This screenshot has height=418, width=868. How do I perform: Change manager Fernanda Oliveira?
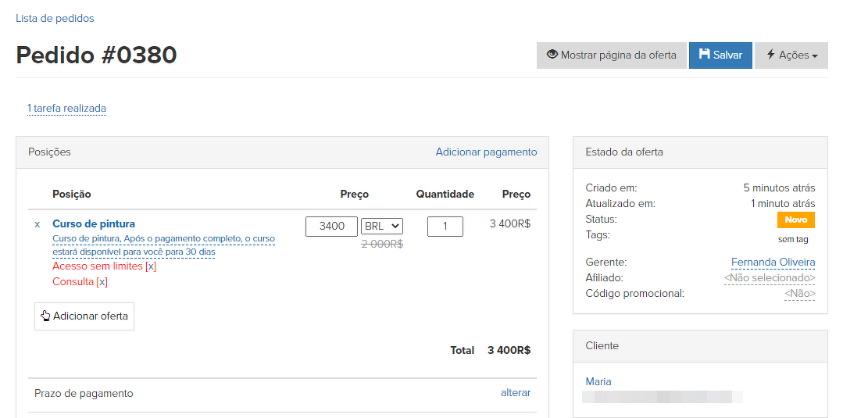pos(773,263)
